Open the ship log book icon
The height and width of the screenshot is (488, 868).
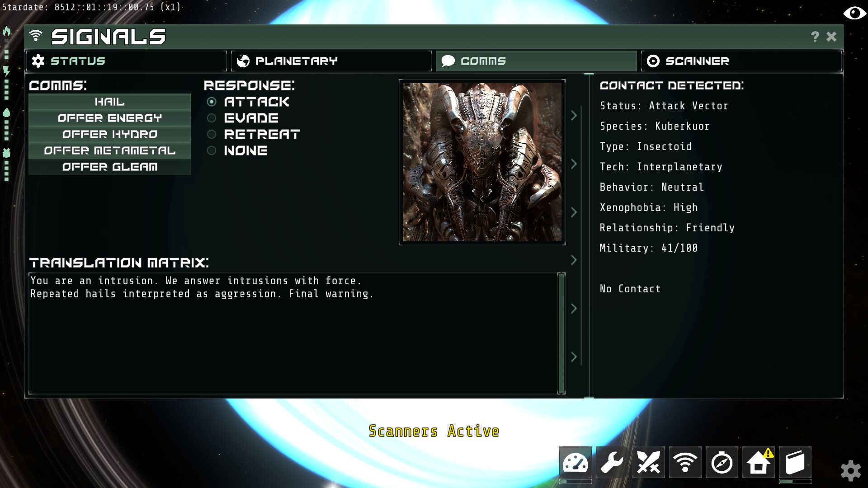click(796, 463)
